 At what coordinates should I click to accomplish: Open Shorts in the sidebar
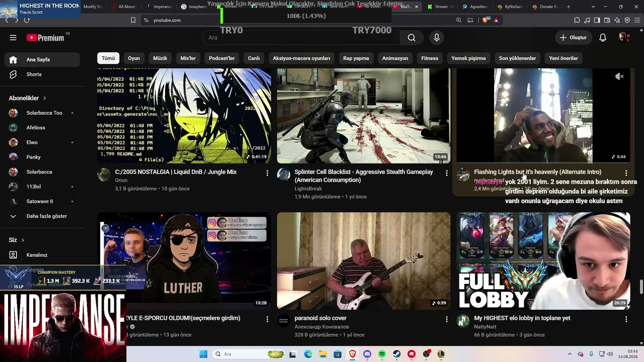pos(42,74)
